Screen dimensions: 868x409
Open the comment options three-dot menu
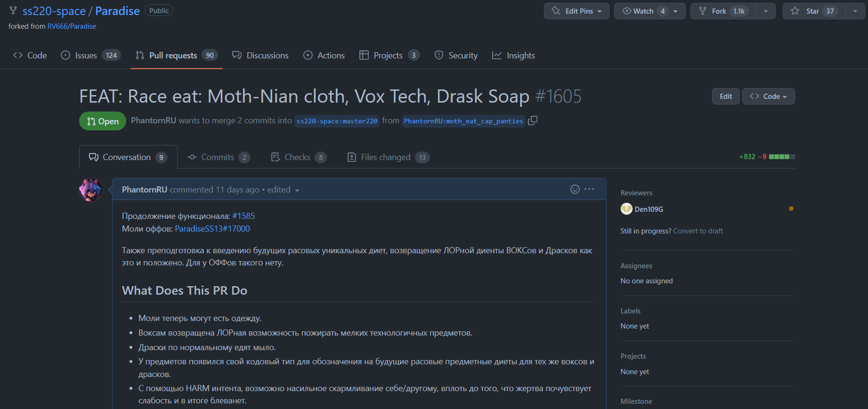pyautogui.click(x=589, y=189)
